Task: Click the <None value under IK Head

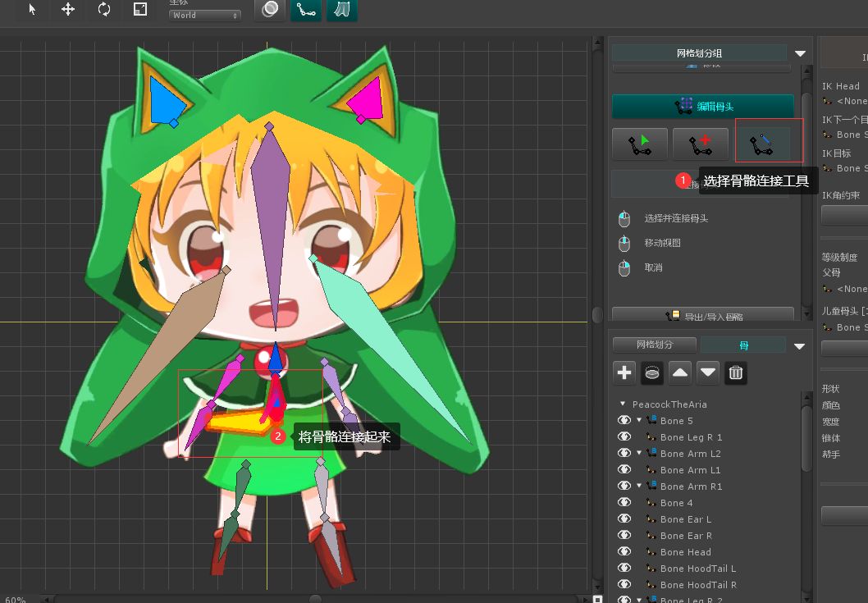Action: coord(852,101)
